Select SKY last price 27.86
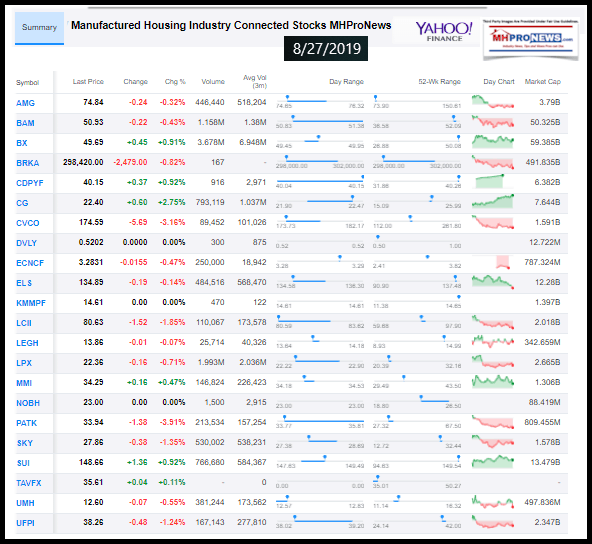The height and width of the screenshot is (544, 592). coord(93,442)
